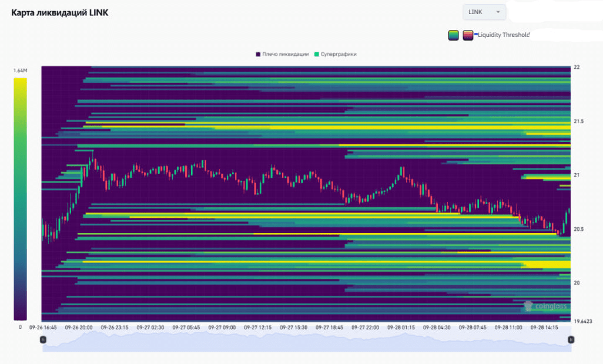Click the blue Liquidity Threshold slider handle
This screenshot has width=603, height=364.
click(x=476, y=35)
